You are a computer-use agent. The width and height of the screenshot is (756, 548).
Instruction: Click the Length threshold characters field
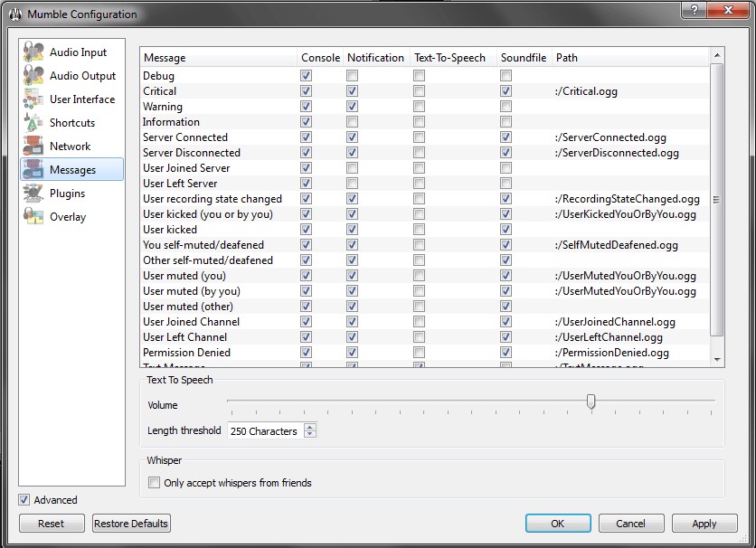[264, 431]
